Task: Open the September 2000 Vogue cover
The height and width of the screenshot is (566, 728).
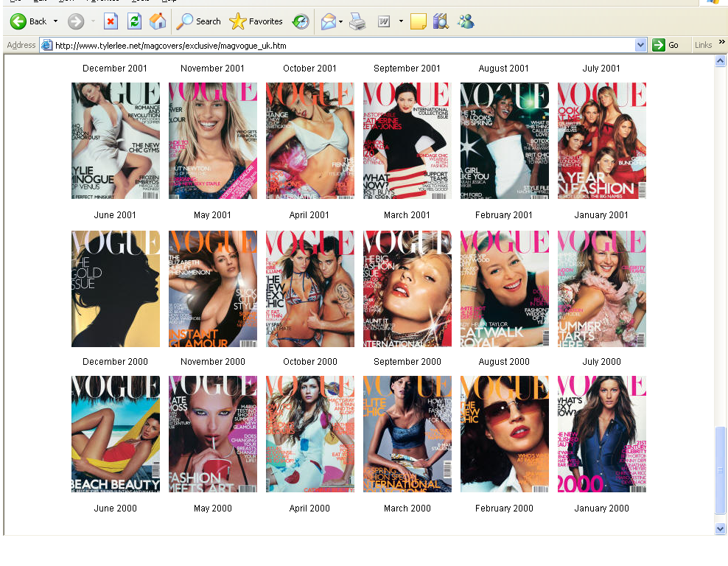Action: 407,434
